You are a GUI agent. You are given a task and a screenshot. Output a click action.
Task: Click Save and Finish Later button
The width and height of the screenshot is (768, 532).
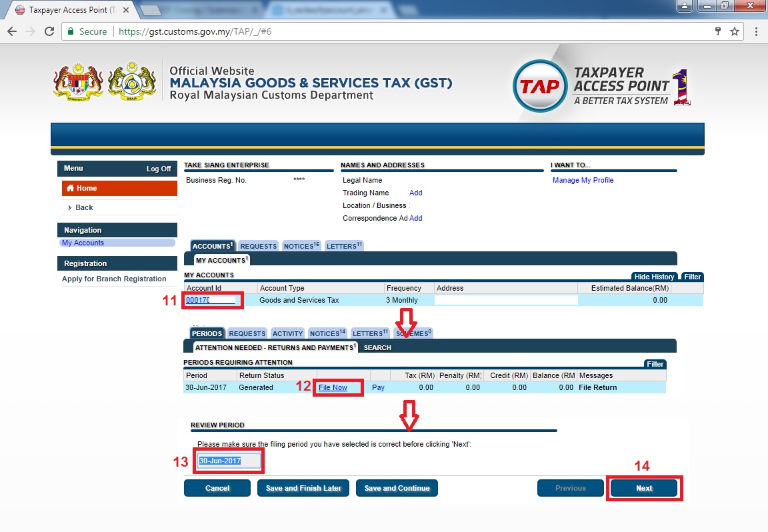(x=303, y=488)
